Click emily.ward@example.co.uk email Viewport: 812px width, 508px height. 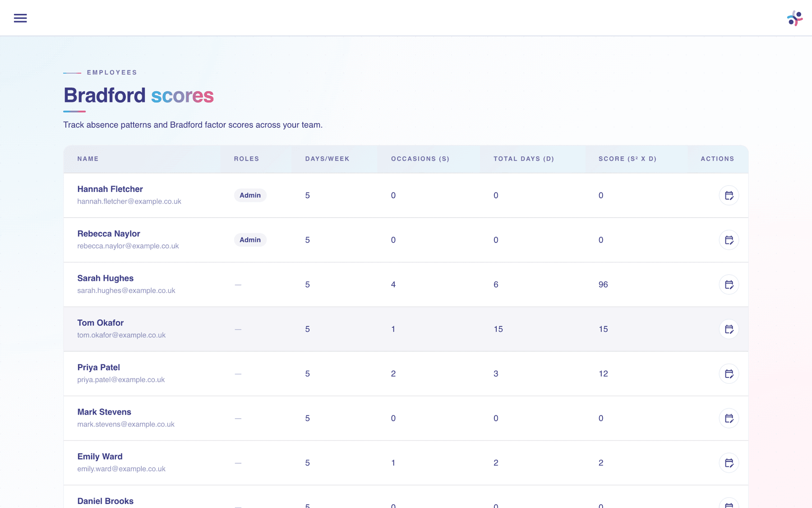click(121, 469)
